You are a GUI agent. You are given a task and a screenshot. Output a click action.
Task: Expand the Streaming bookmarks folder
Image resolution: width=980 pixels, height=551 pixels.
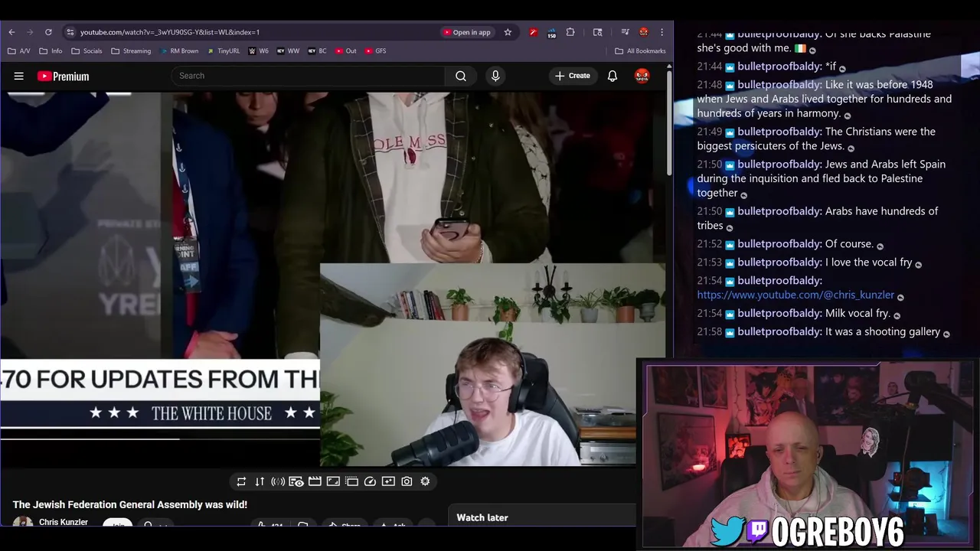pos(131,51)
